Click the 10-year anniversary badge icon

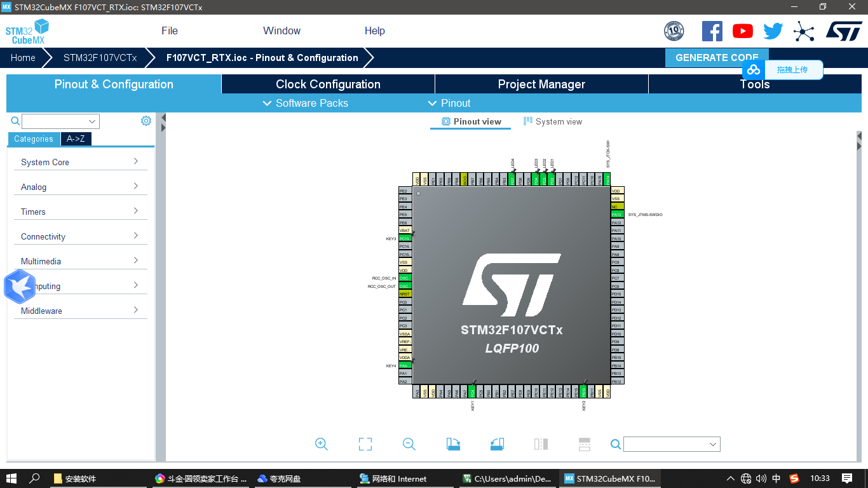(x=674, y=31)
